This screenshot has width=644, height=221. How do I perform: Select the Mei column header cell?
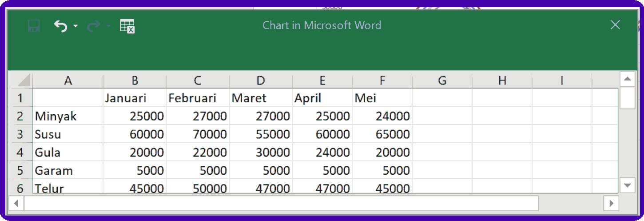(x=382, y=98)
